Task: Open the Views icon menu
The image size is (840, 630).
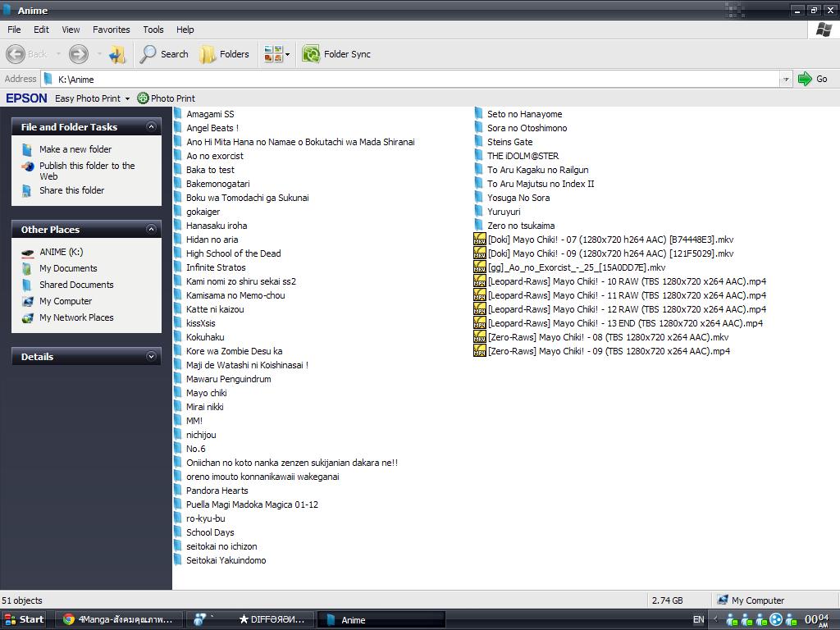Action: (277, 54)
